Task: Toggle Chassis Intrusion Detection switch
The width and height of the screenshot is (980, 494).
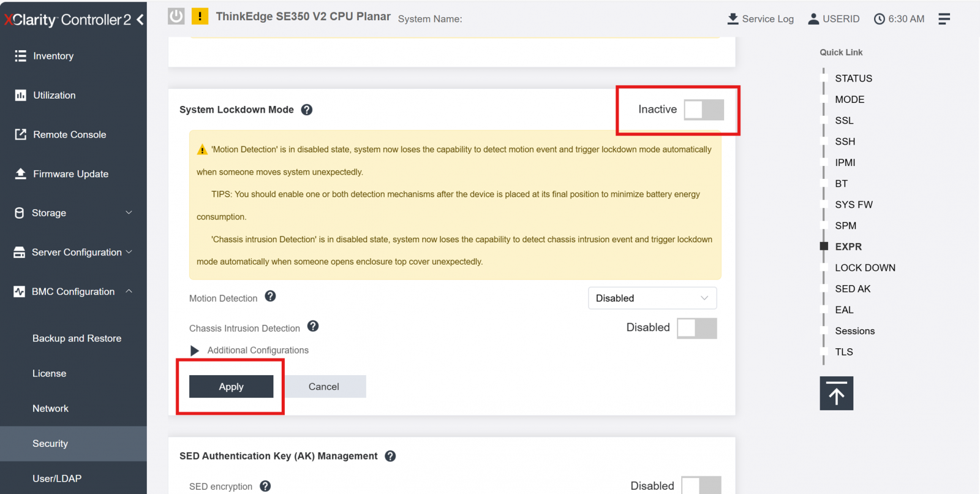Action: [697, 328]
